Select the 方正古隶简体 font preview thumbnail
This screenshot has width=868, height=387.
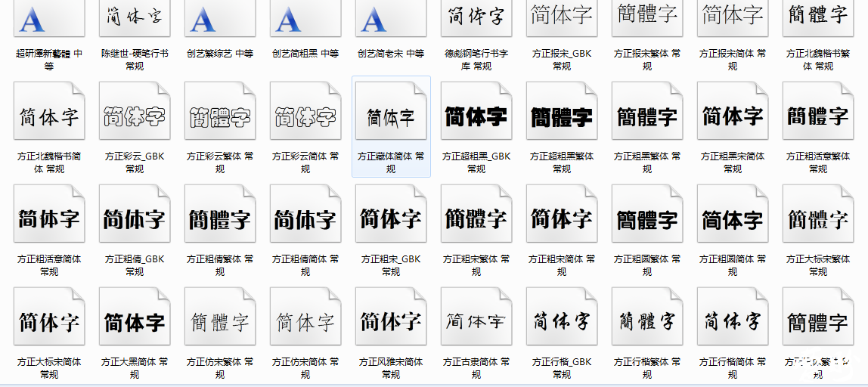coord(476,316)
